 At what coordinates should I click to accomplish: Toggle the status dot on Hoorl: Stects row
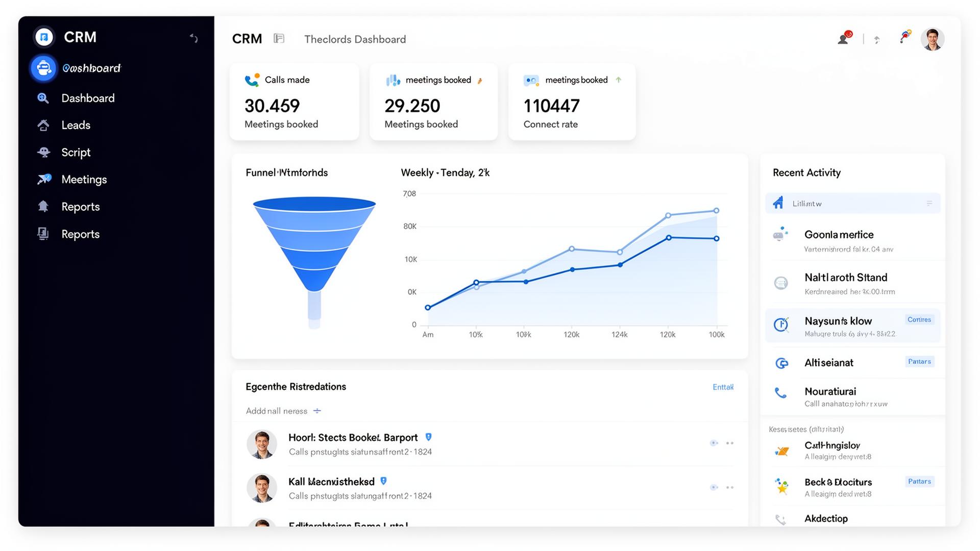[714, 443]
